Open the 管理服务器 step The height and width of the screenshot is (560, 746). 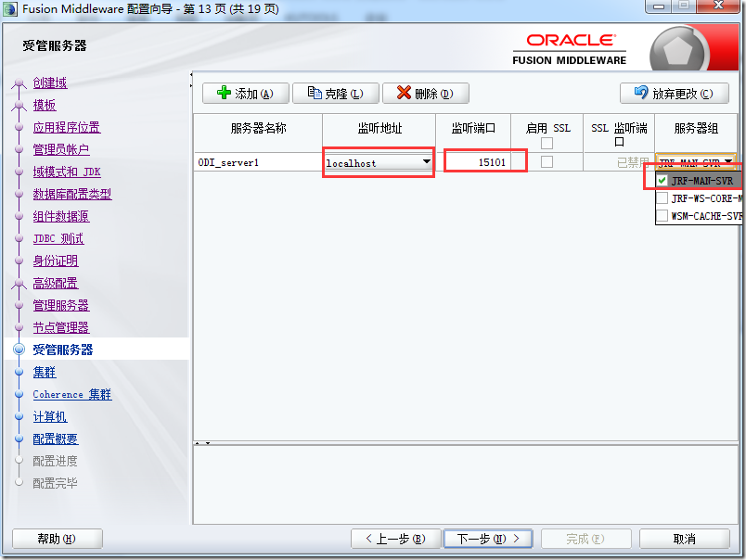(61, 305)
